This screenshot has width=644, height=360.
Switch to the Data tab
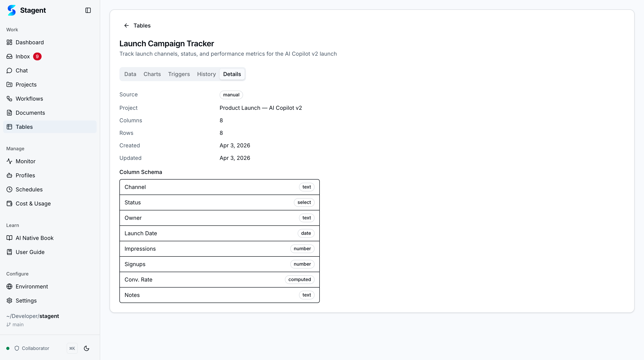click(130, 74)
